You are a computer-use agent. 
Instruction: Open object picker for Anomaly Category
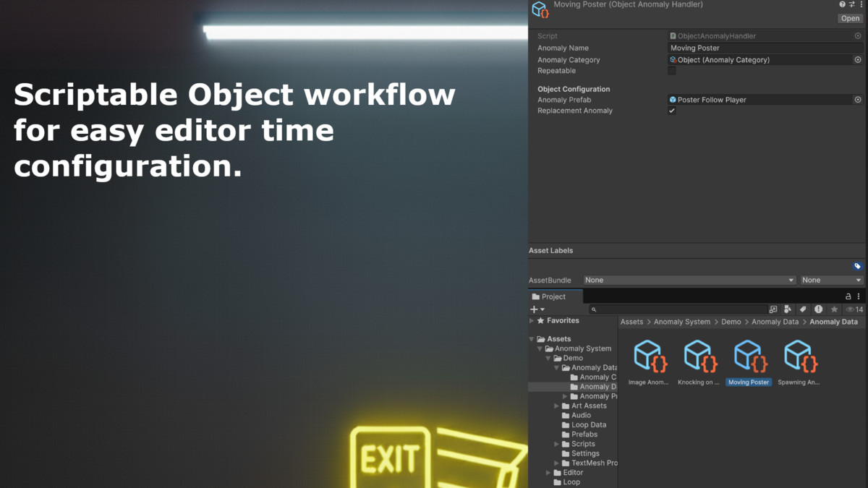coord(858,60)
